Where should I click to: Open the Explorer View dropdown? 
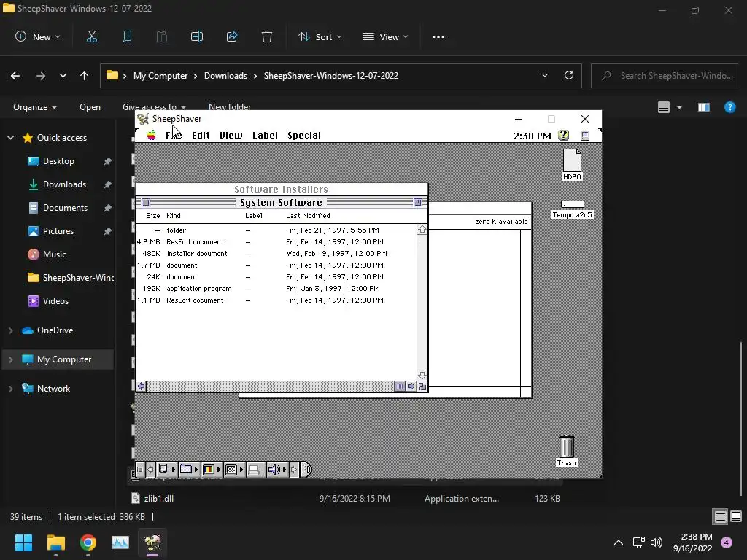tap(385, 36)
